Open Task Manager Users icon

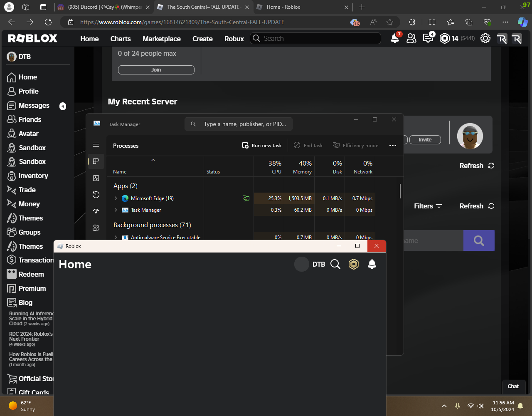coord(96,228)
